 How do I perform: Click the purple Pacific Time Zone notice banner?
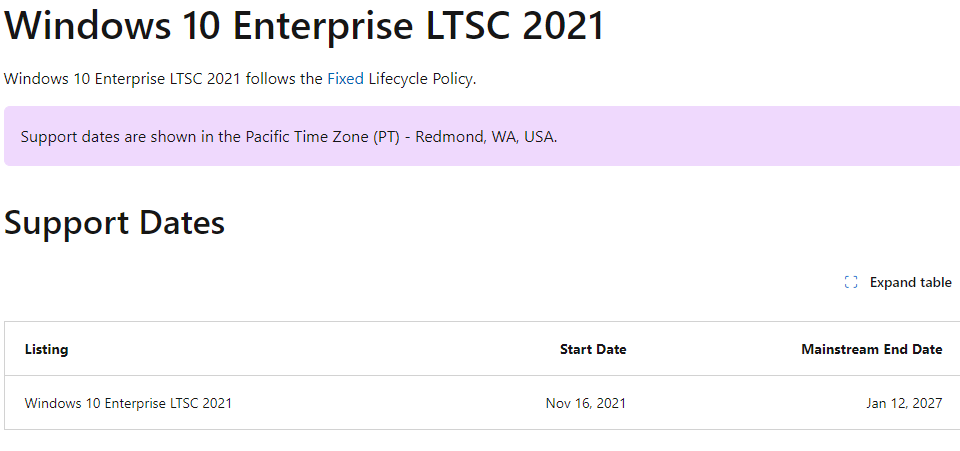click(482, 136)
